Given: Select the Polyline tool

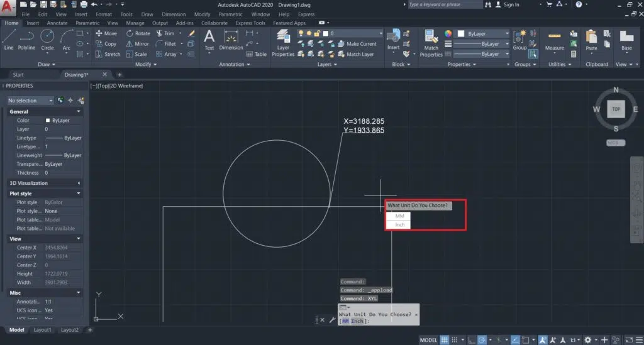Looking at the screenshot, I should (x=26, y=38).
